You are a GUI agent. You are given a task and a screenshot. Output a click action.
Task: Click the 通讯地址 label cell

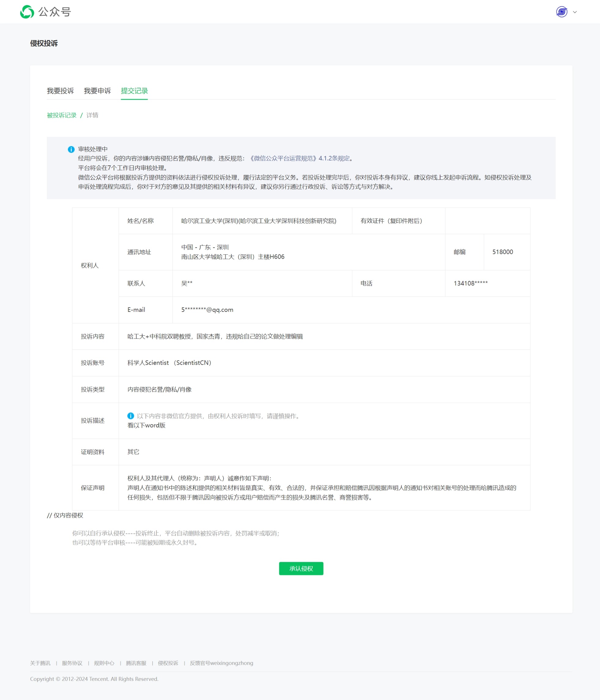(145, 252)
